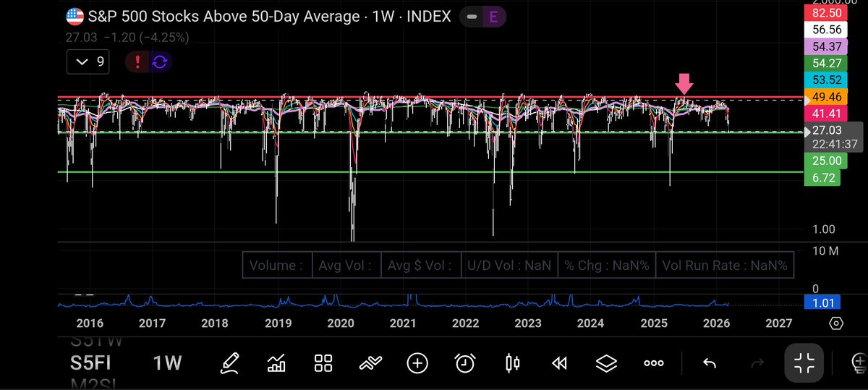Tap the purple refresh circular arrows icon
Screen dimensions: 868x390
point(159,62)
